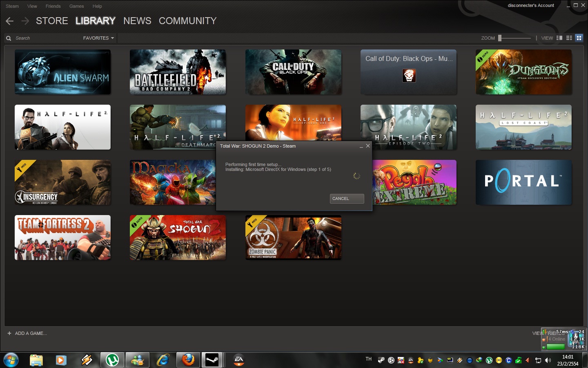
Task: Select the Half-Life 2 tile with Gordon
Action: pos(63,127)
